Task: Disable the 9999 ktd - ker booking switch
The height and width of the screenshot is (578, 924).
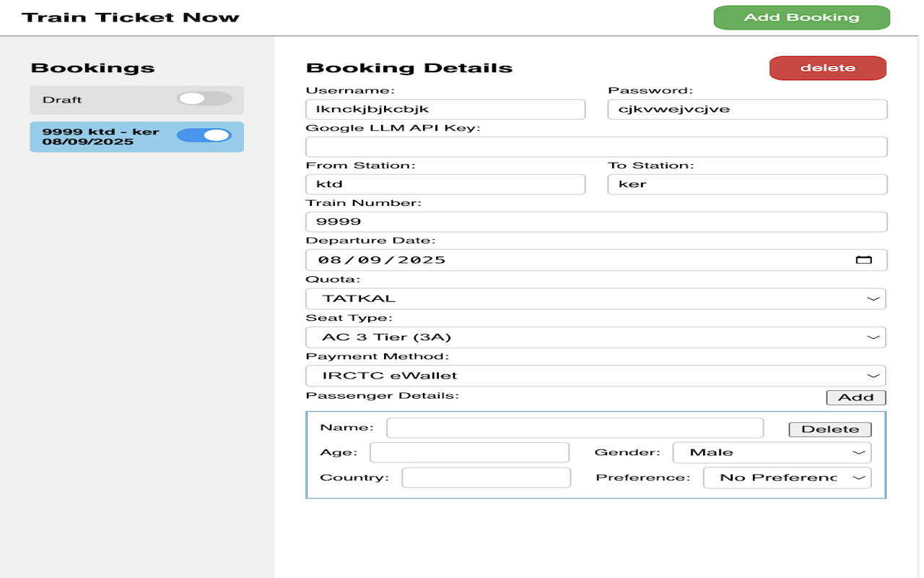Action: (x=204, y=135)
